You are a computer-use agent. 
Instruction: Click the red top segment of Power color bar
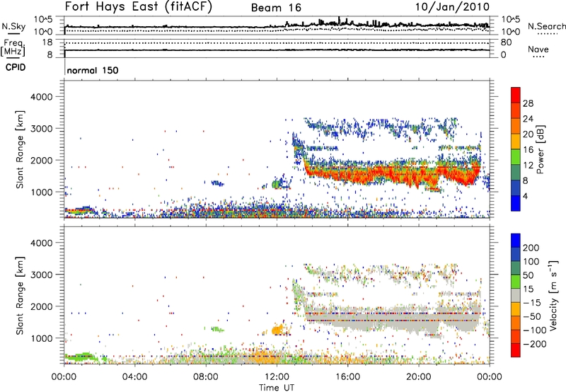(x=516, y=95)
